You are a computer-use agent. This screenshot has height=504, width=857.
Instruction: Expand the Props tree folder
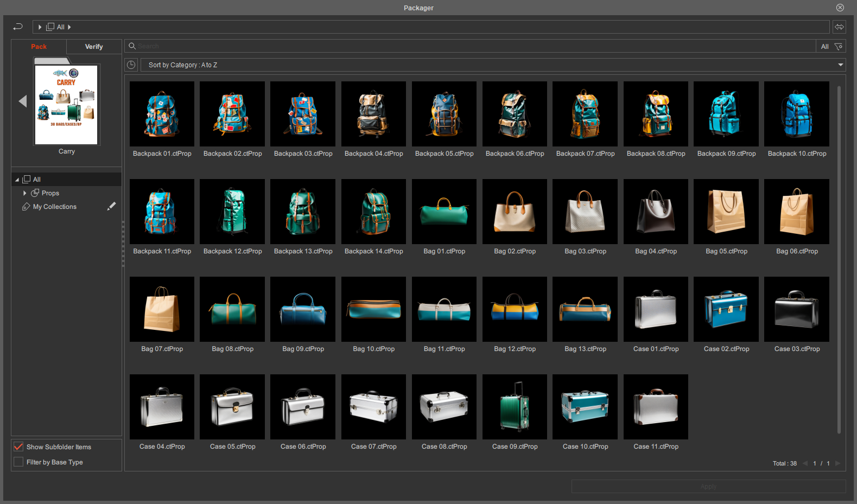[24, 193]
